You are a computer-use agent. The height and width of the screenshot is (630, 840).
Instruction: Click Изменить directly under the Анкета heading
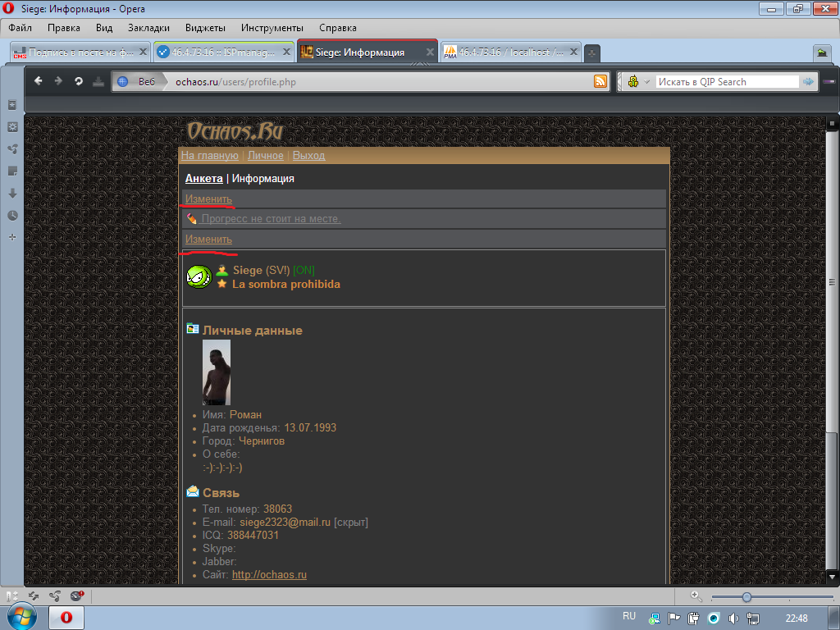(208, 199)
